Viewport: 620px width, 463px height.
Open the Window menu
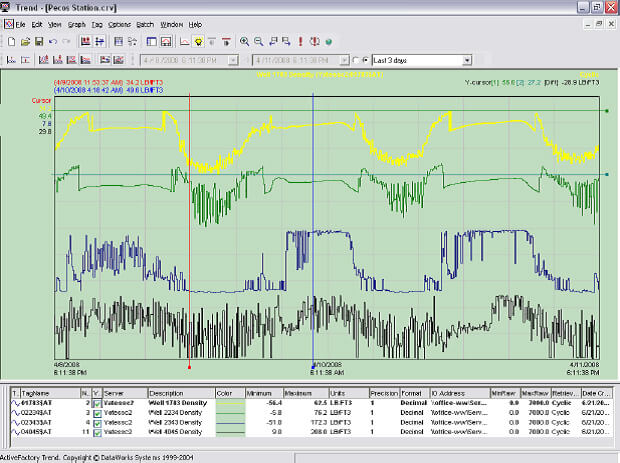tap(172, 25)
